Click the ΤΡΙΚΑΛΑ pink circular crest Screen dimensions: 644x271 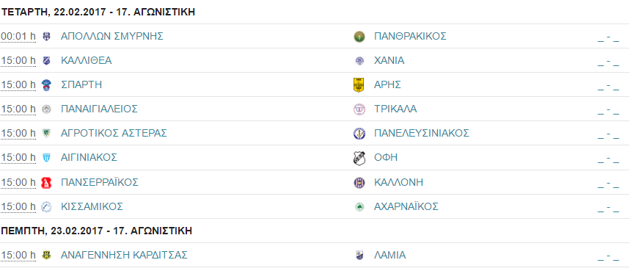pyautogui.click(x=359, y=109)
